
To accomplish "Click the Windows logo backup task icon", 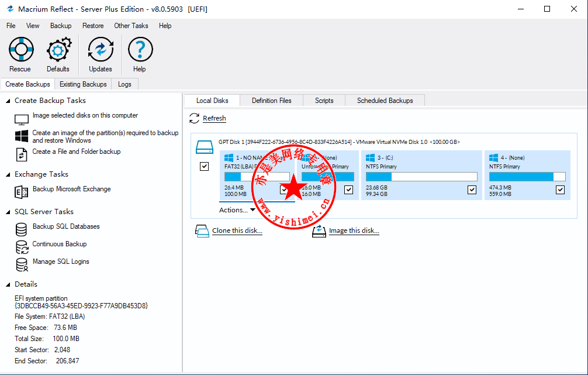I will click(22, 136).
